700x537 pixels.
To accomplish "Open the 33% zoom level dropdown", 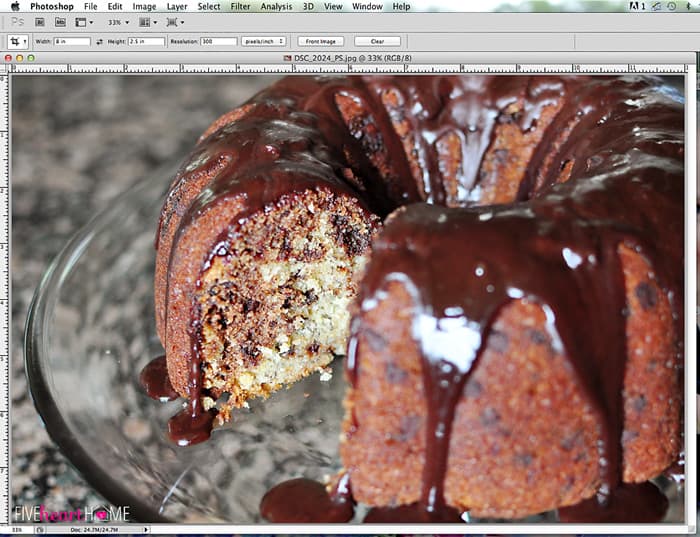I will click(118, 22).
